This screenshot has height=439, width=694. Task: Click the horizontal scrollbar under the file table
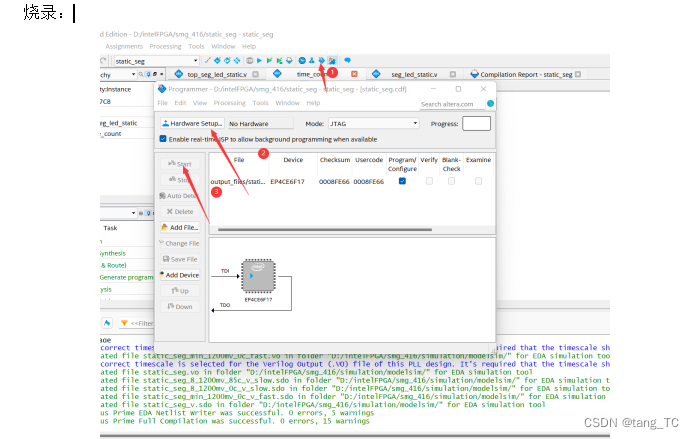coord(325,230)
